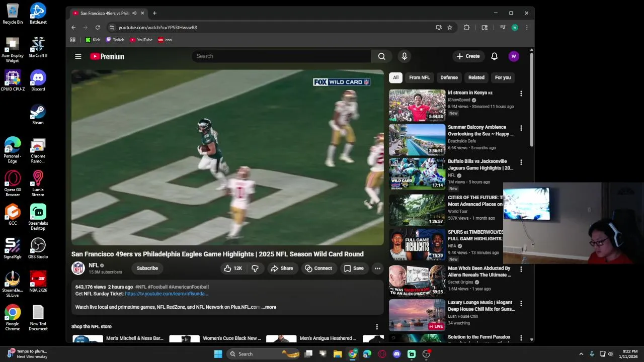Open options for Buffalo Bills vs Jacksonville video
The image size is (644, 362).
(x=521, y=162)
